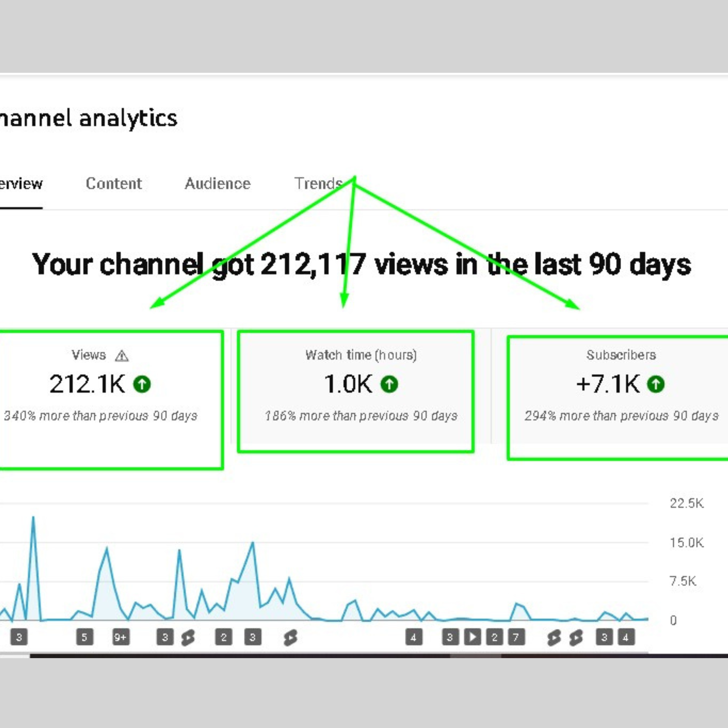
Task: Click the green up-arrow icon next to +7.1K
Action: coord(656,384)
